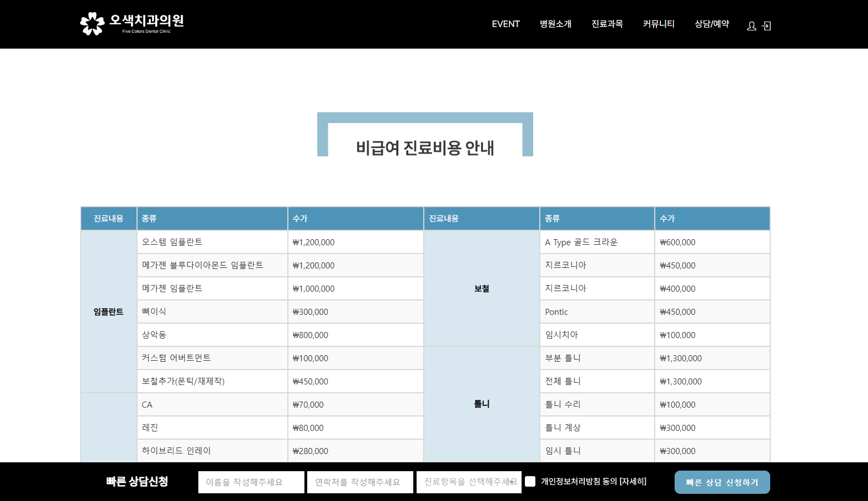Click the price in the 부분 틀니 row
The width and height of the screenshot is (868, 501).
(x=712, y=358)
